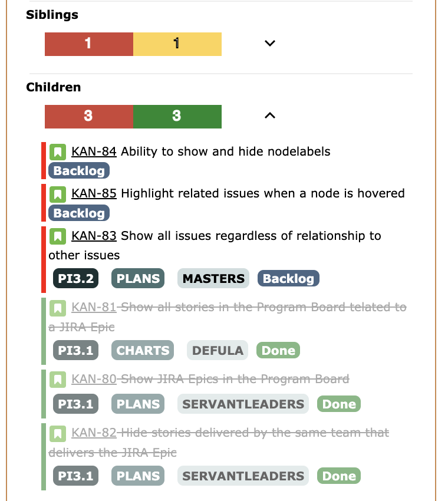This screenshot has height=501, width=448.
Task: Open the struck-through KAN-82 link
Action: 94,433
